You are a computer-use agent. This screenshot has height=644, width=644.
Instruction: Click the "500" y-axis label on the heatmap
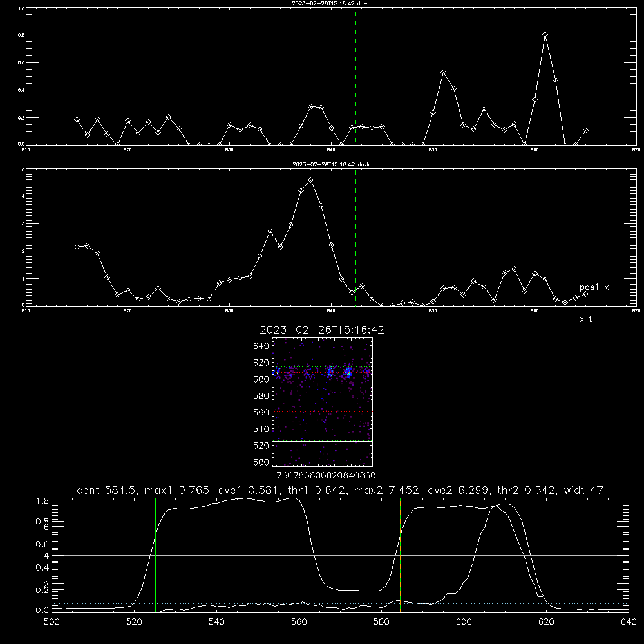pos(261,462)
